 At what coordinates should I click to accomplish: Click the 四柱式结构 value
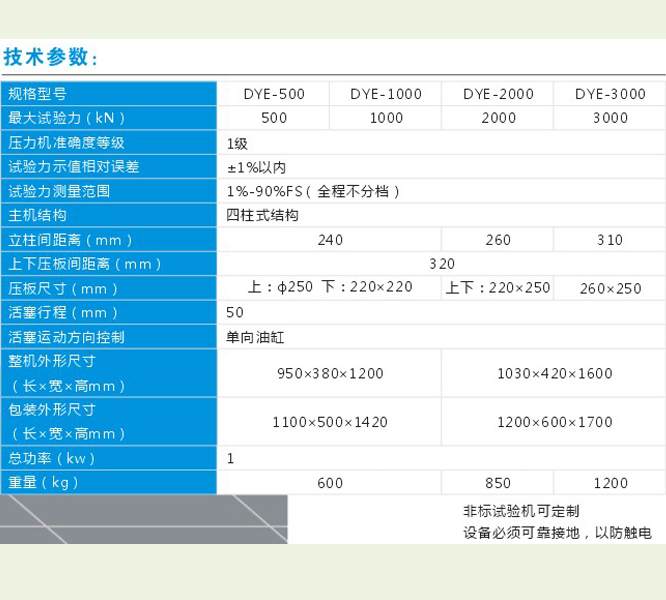point(262,215)
